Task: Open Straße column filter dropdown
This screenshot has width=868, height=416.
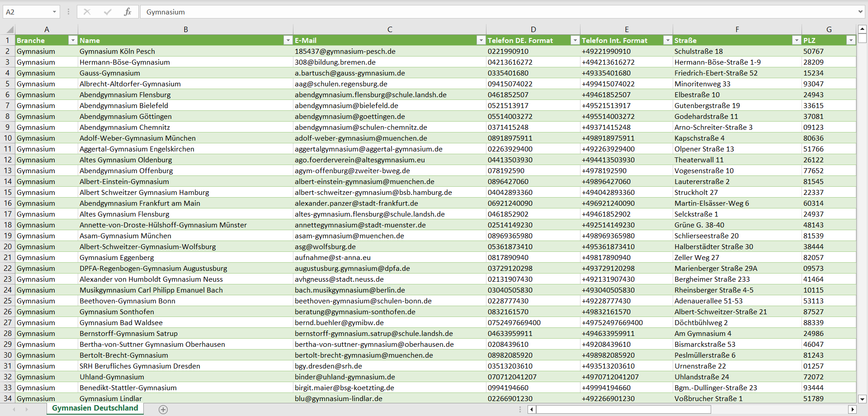Action: pos(797,40)
